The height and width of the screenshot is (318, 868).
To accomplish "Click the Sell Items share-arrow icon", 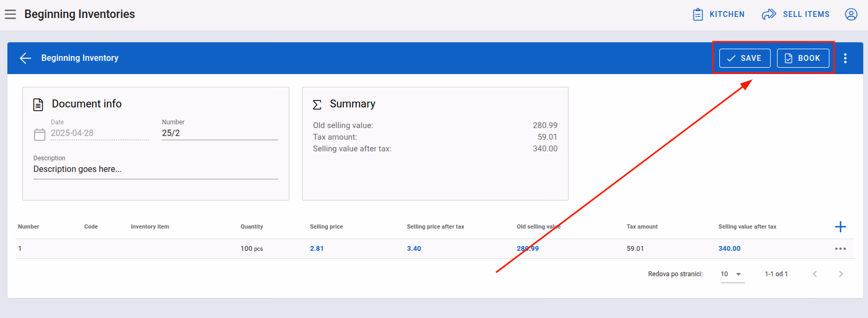I will pyautogui.click(x=769, y=14).
